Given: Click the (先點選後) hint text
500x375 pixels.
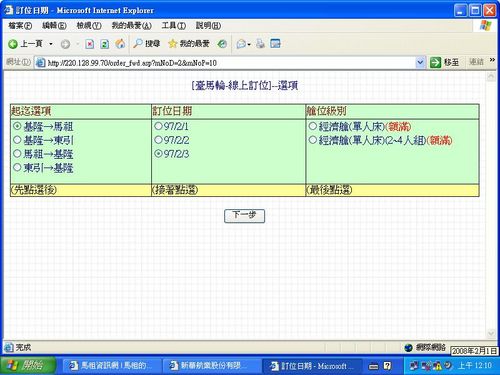Looking at the screenshot, I should click(x=33, y=190).
